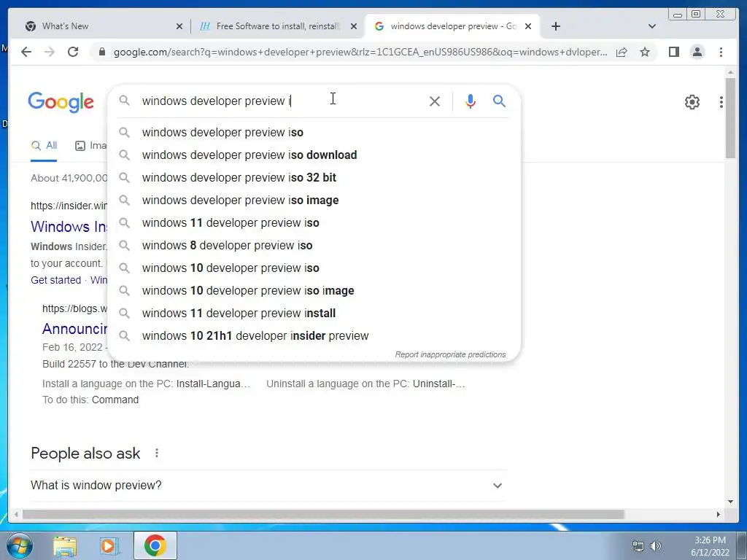The width and height of the screenshot is (747, 560).
Task: Click the horizontal scrollbar thumb
Action: 323,514
